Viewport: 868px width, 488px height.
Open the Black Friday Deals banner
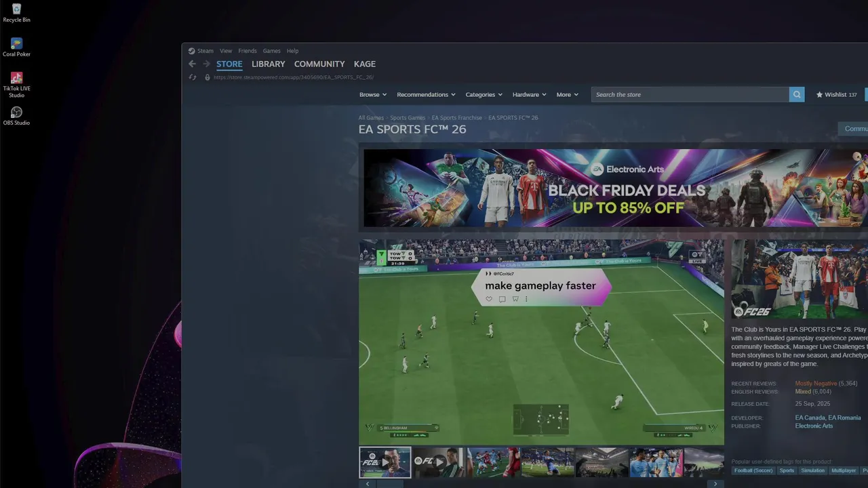point(616,188)
